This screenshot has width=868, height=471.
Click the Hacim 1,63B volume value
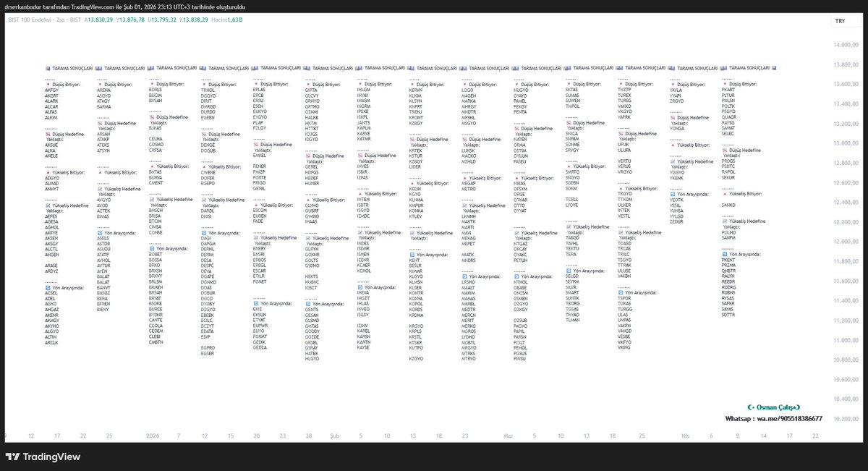(x=226, y=20)
